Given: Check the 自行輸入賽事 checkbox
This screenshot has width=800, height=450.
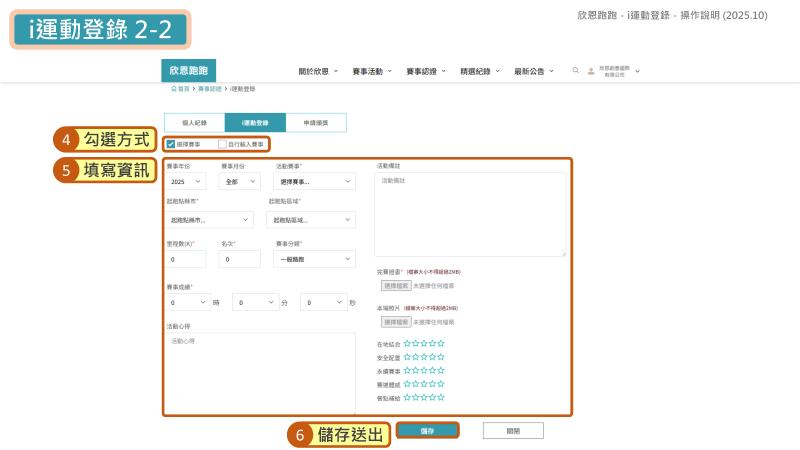Looking at the screenshot, I should click(x=222, y=144).
